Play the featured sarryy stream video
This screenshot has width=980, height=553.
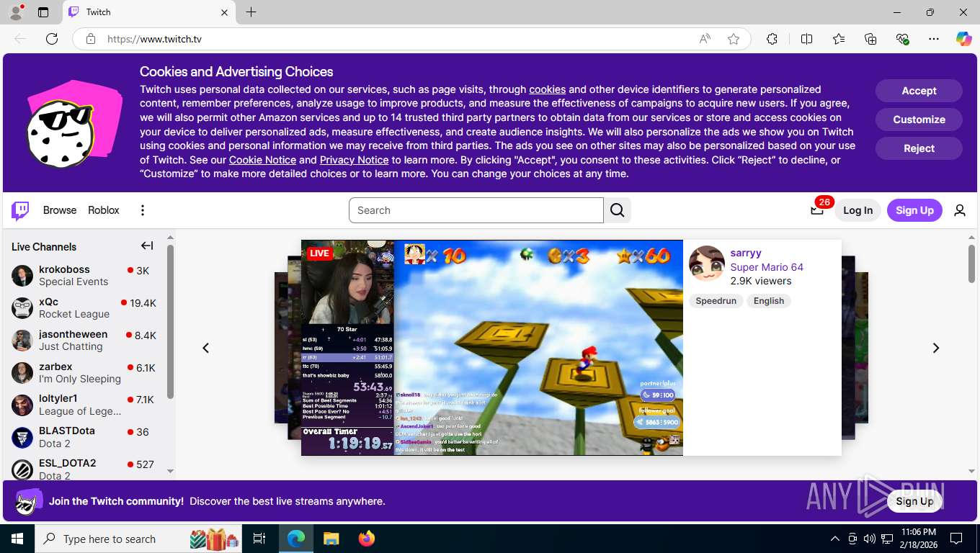click(x=492, y=348)
